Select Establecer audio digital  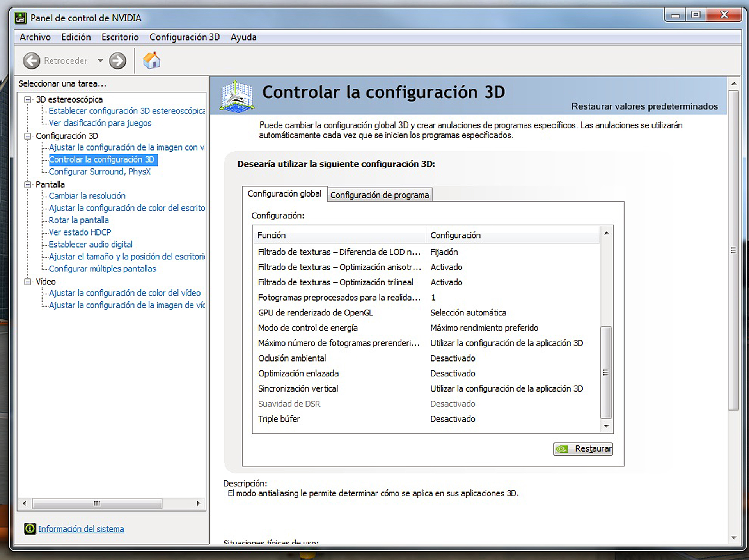click(91, 244)
